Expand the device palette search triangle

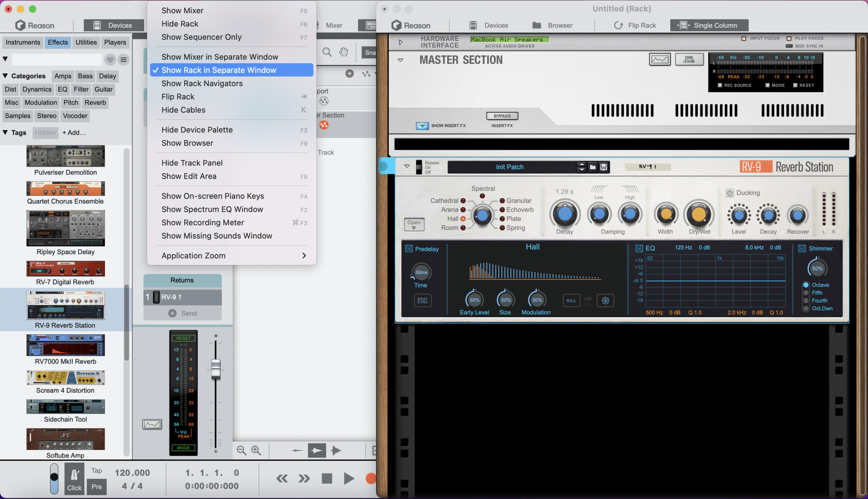[5, 59]
